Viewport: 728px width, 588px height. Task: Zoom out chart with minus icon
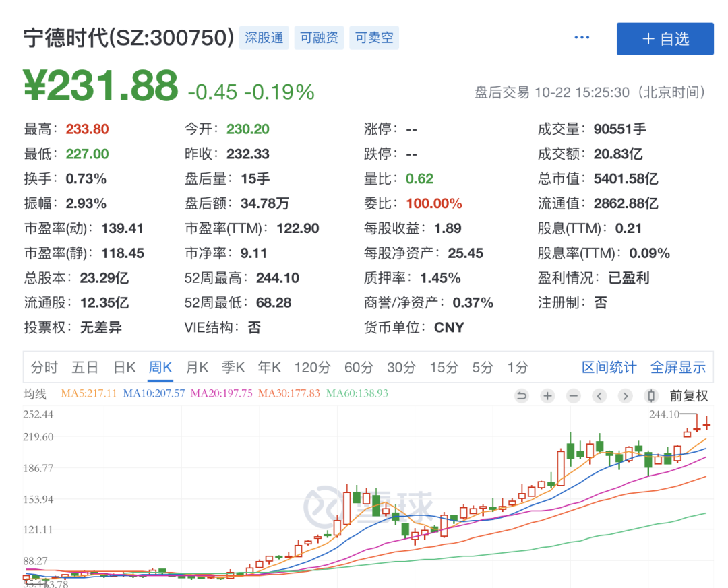pos(574,396)
